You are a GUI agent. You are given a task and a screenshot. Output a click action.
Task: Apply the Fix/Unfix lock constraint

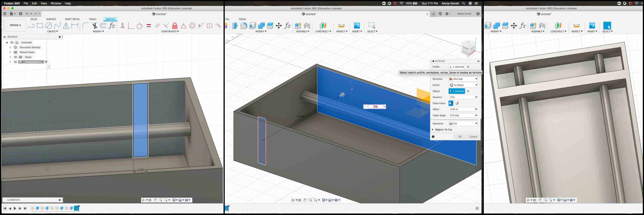pyautogui.click(x=175, y=25)
